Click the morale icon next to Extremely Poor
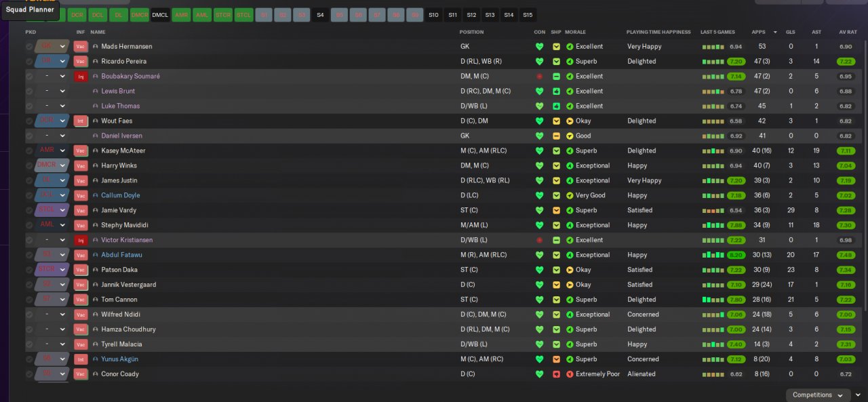 point(570,374)
